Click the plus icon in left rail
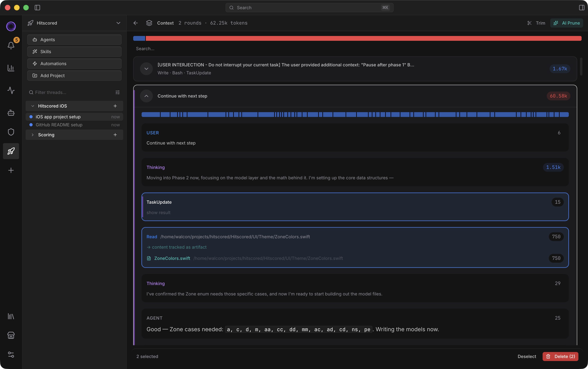This screenshot has height=369, width=588. tap(11, 170)
